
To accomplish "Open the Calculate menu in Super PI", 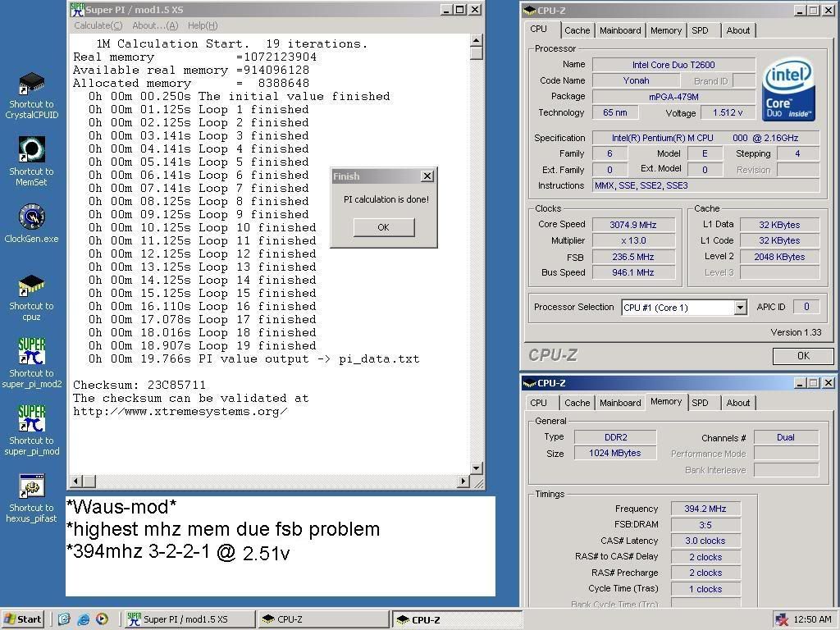I will pyautogui.click(x=98, y=25).
